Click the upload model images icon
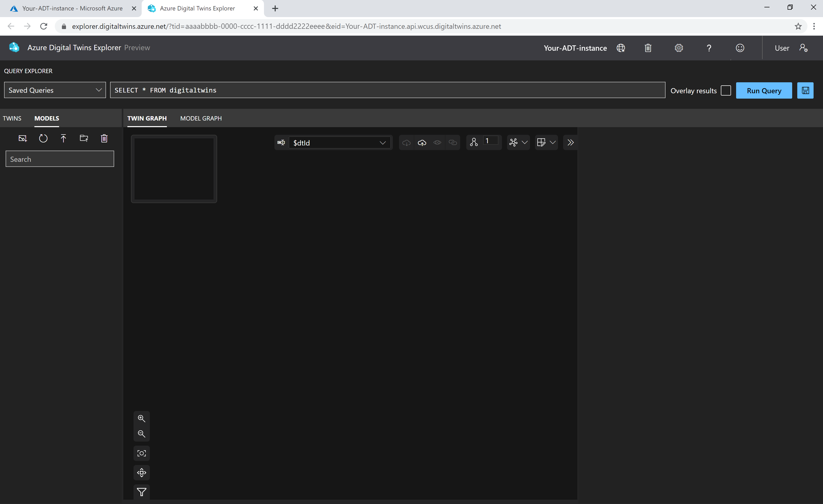 [22, 138]
